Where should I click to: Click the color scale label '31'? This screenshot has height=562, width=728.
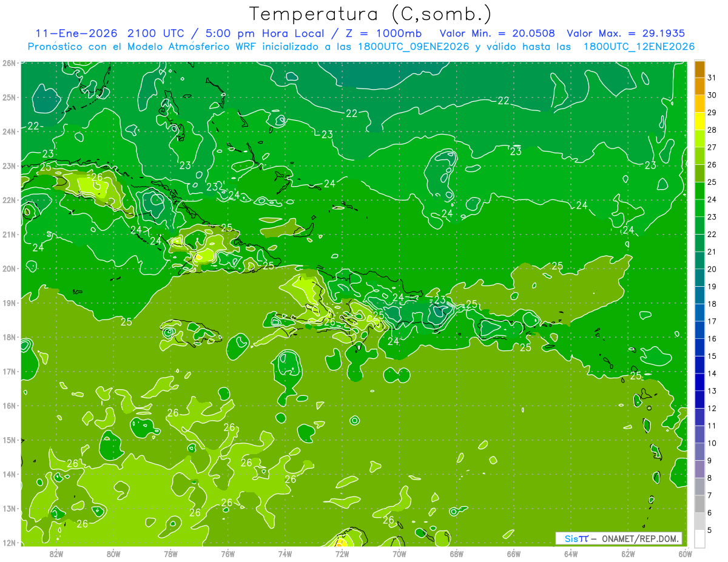712,78
